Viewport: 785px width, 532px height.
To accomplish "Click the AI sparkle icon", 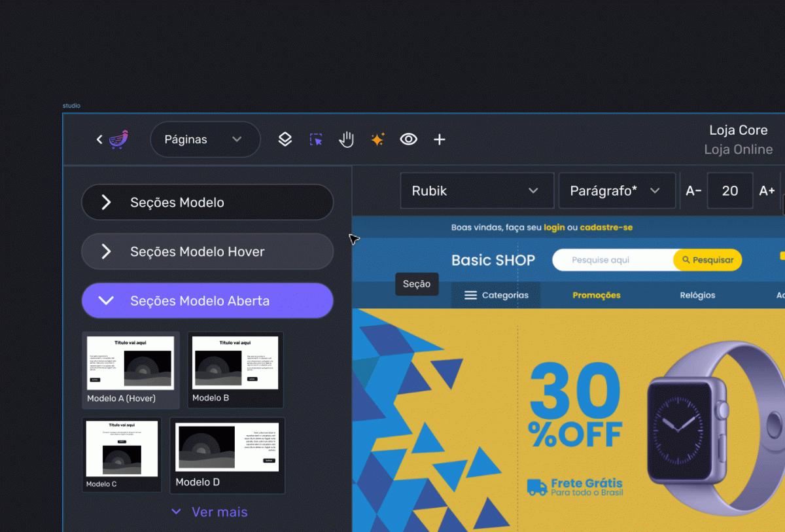I will click(377, 139).
